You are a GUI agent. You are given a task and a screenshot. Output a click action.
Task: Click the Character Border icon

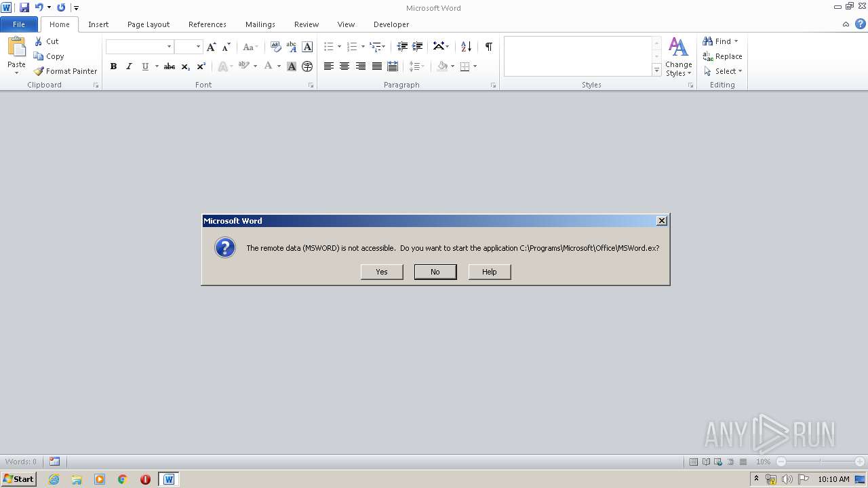coord(307,47)
